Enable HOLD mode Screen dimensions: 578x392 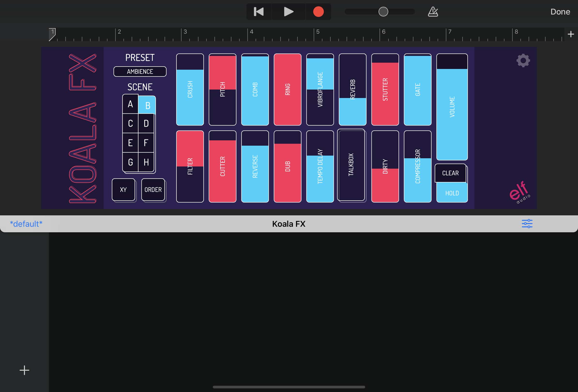click(x=452, y=193)
